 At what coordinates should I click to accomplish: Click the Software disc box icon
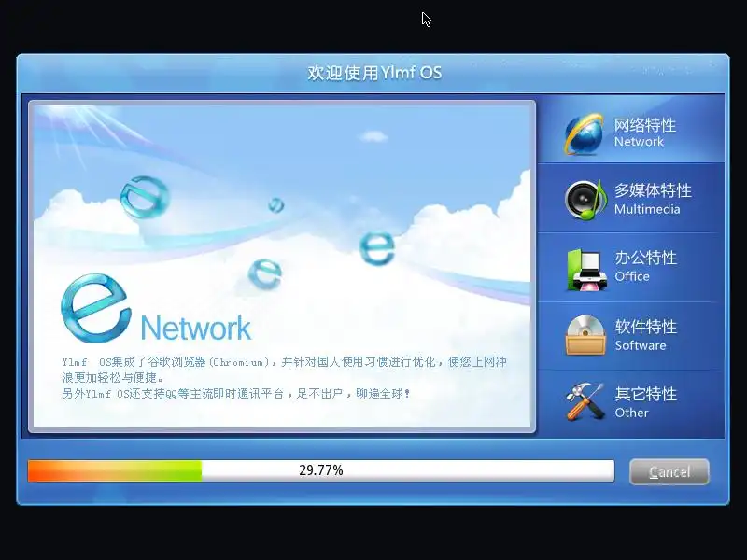(x=585, y=335)
